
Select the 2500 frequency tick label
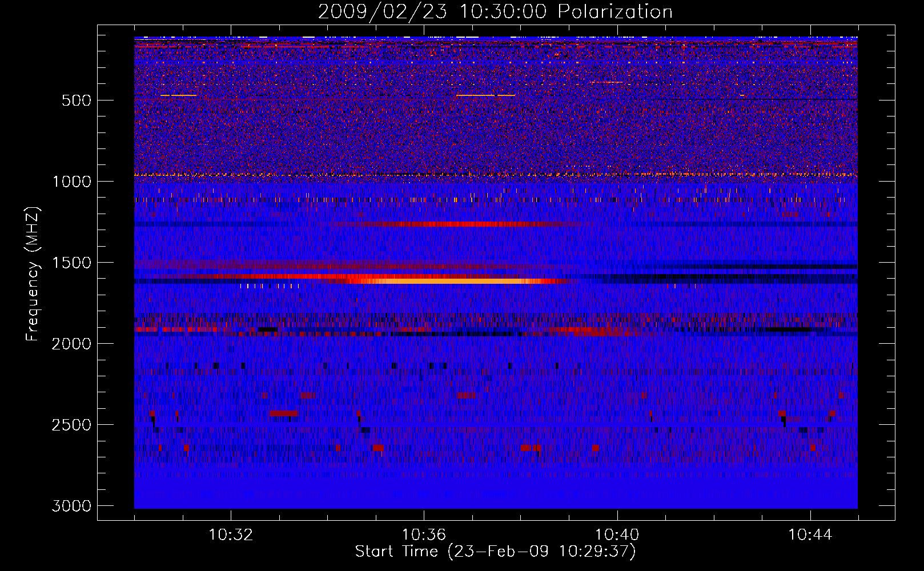71,425
